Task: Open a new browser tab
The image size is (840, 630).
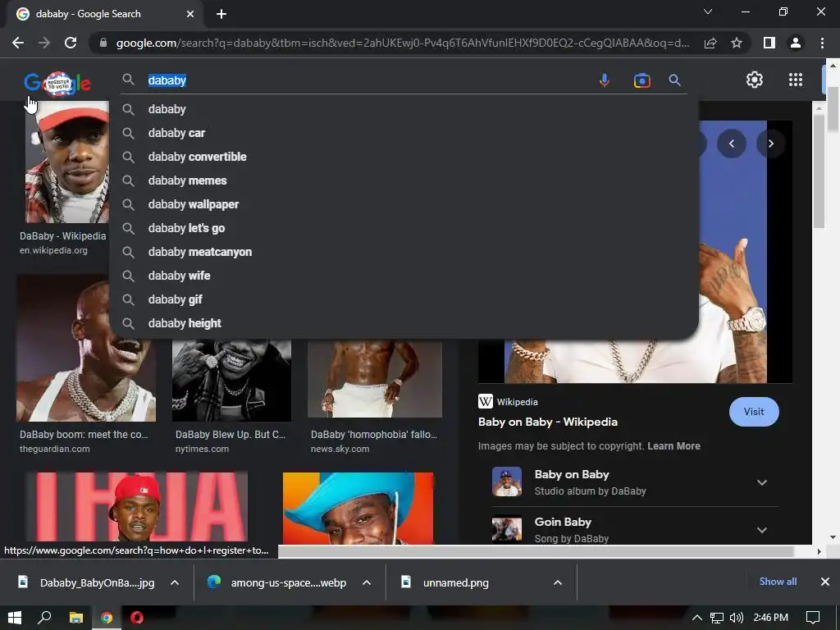Action: [x=221, y=14]
